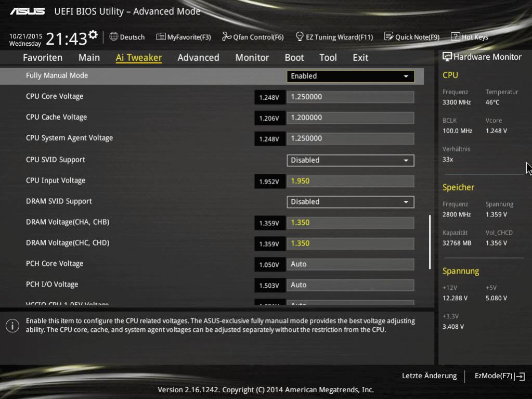Image resolution: width=532 pixels, height=399 pixels.
Task: Click 3300 MHz CPU frequency value
Action: pyautogui.click(x=457, y=102)
